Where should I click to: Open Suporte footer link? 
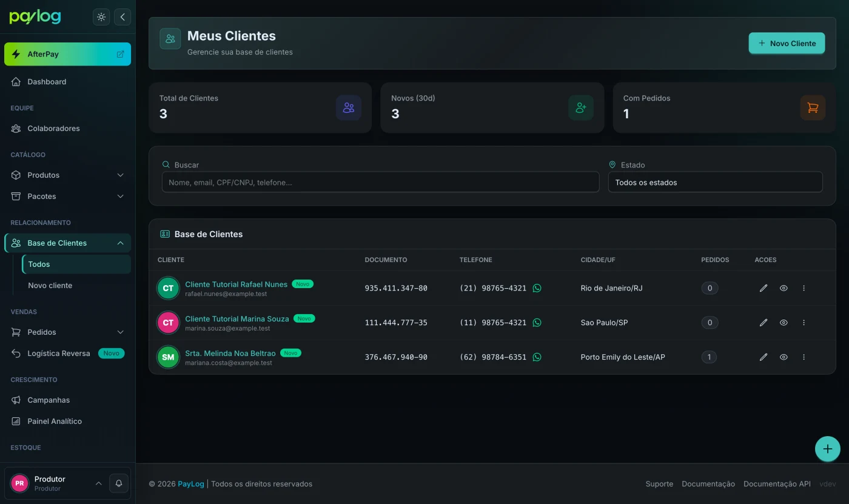659,484
